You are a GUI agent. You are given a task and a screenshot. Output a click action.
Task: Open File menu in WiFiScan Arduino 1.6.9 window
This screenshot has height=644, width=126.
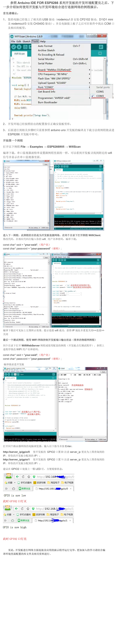[x=13, y=41]
